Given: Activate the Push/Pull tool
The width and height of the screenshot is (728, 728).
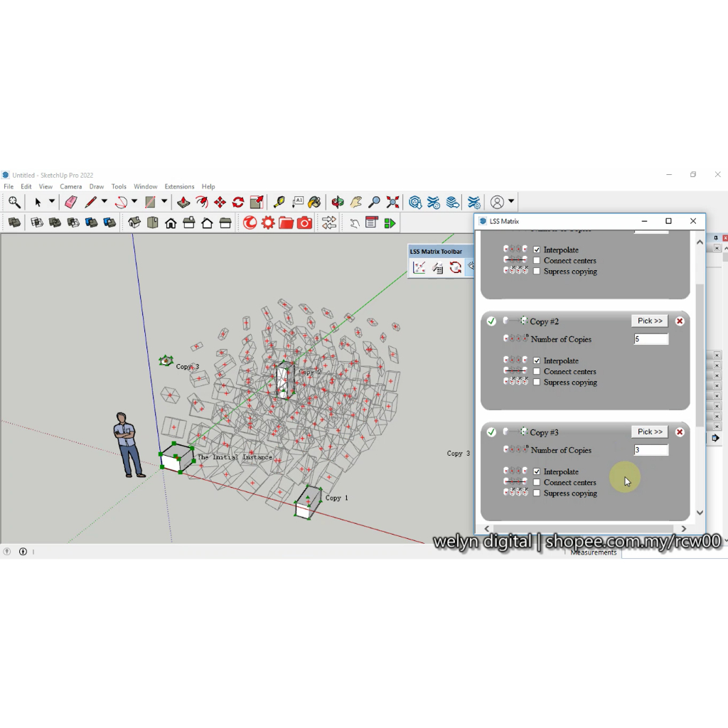Looking at the screenshot, I should pos(183,203).
